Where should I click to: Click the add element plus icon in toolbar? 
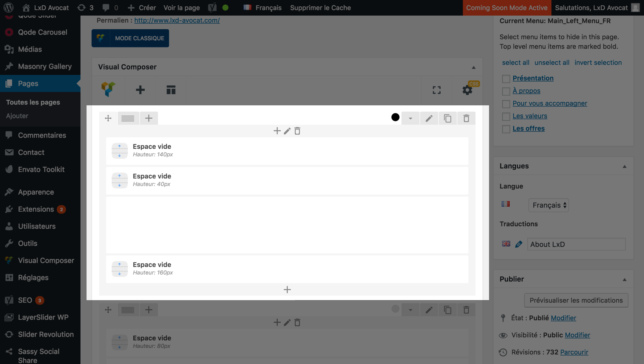pos(140,90)
